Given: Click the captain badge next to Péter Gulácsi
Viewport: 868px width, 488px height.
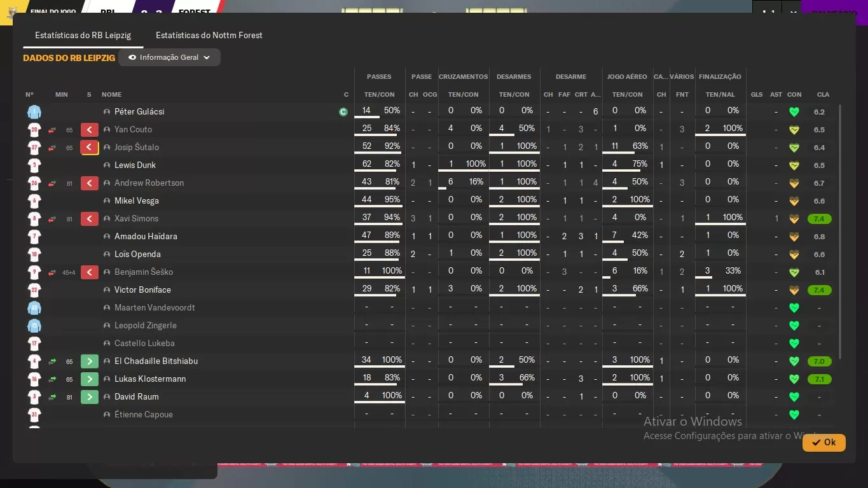Looking at the screenshot, I should (343, 112).
